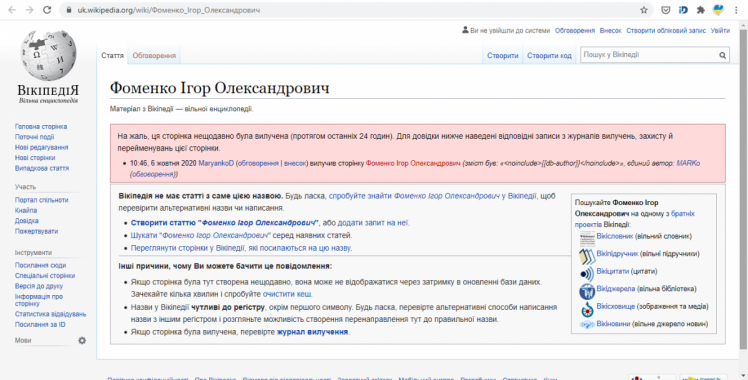
Task: Click the browser forward arrow
Action: 30,10
